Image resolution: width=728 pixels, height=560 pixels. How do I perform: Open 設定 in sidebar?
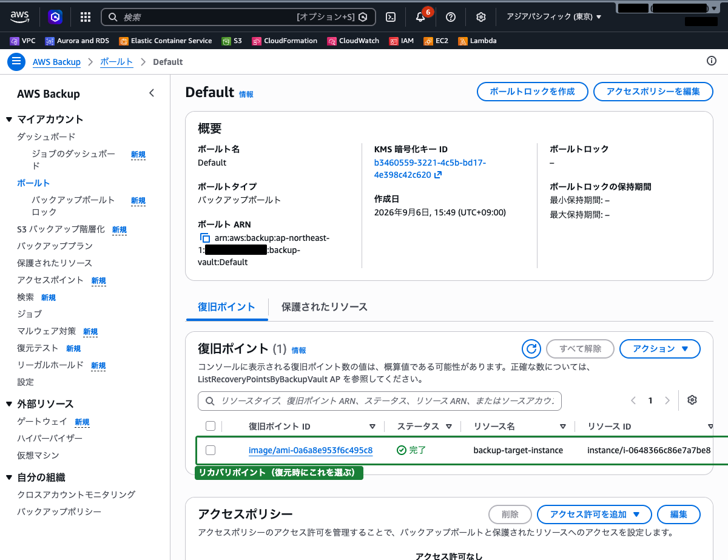(25, 382)
